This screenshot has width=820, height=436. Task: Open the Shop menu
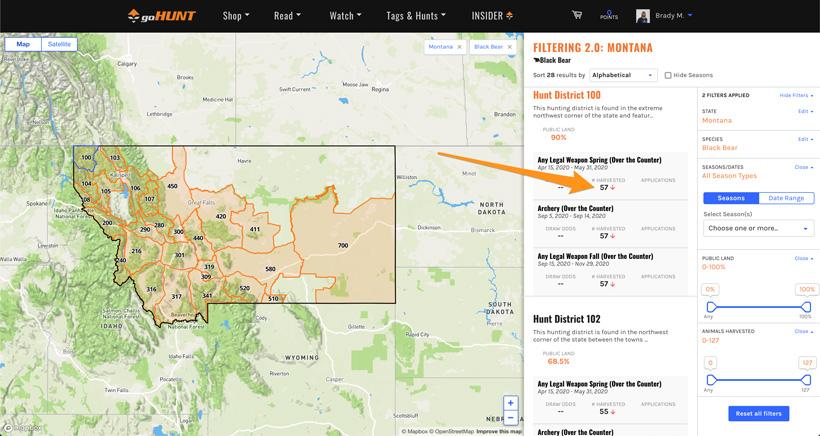(236, 16)
